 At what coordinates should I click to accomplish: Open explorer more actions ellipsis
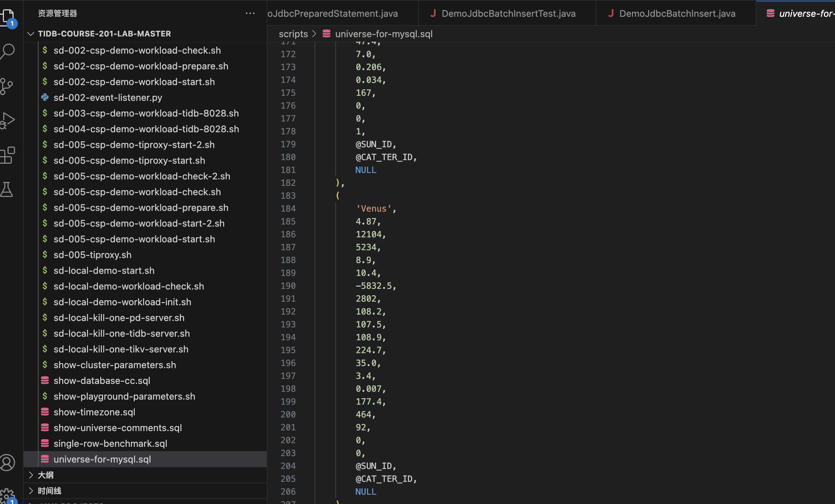tap(250, 14)
